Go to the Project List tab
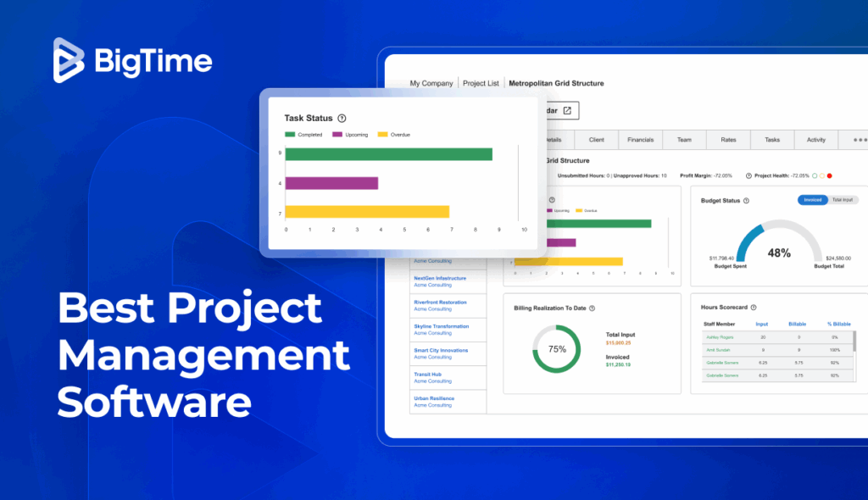 pos(481,83)
